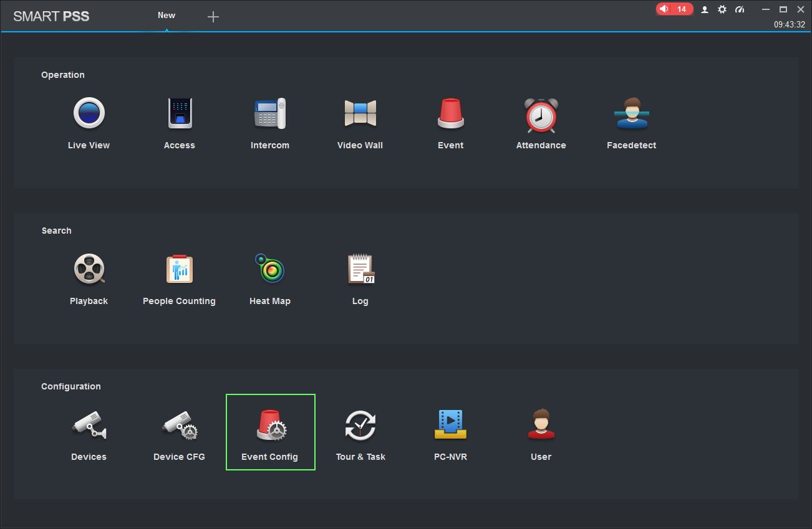The width and height of the screenshot is (812, 529).
Task: Click the Operation section heading
Action: click(63, 75)
